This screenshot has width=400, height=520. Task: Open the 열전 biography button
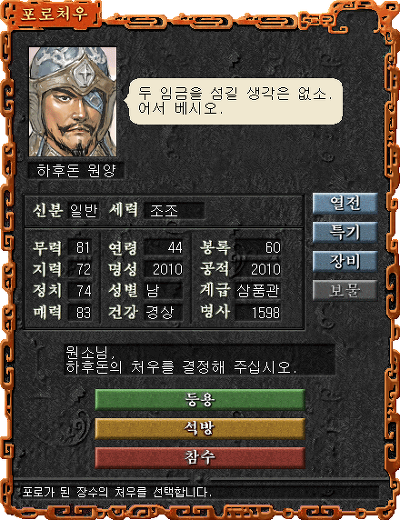(345, 203)
